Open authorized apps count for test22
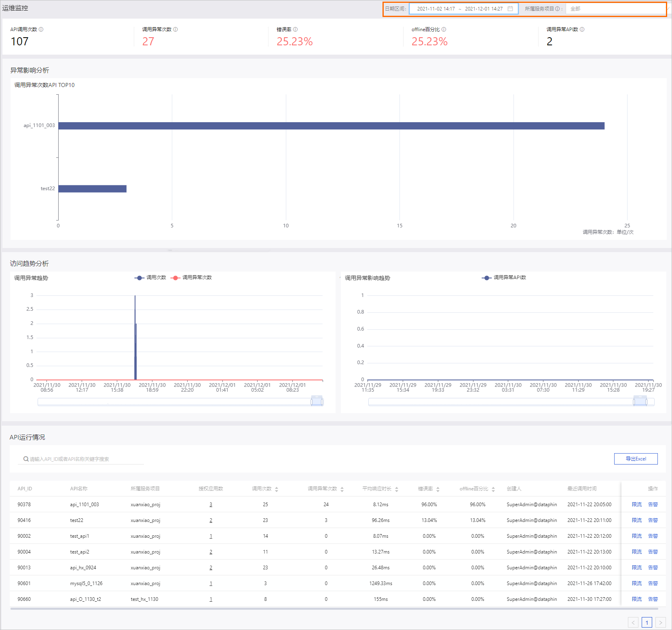 [211, 520]
